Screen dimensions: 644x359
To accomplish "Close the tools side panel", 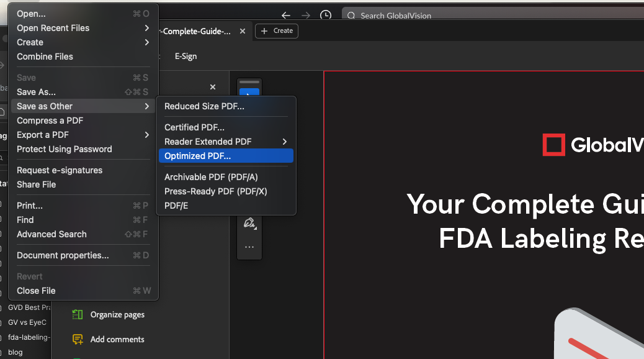I will pos(213,88).
